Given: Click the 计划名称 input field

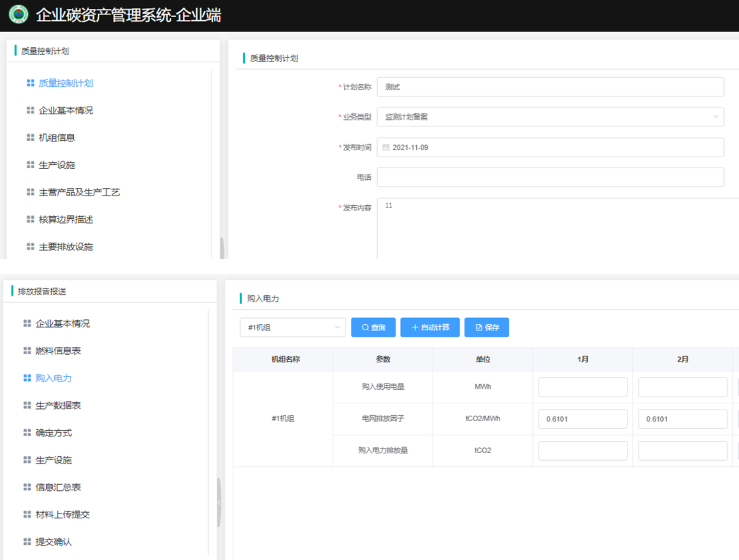Looking at the screenshot, I should tap(549, 87).
